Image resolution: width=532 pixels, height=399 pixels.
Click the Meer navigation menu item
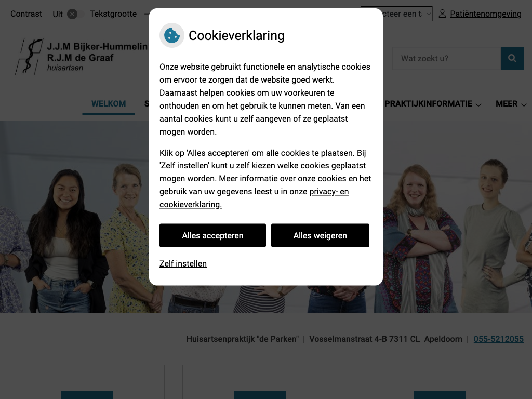507,104
